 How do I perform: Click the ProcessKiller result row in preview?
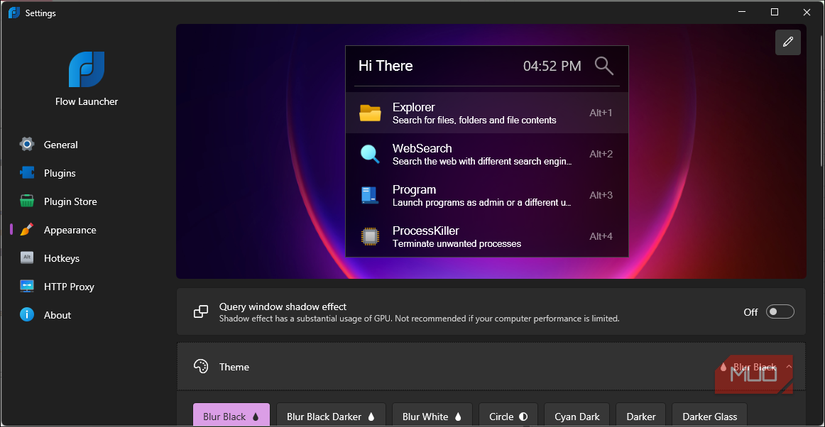tap(487, 236)
